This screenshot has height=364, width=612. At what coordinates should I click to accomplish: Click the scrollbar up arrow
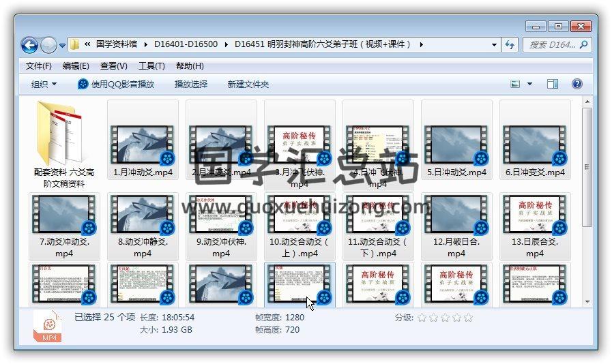pyautogui.click(x=587, y=102)
